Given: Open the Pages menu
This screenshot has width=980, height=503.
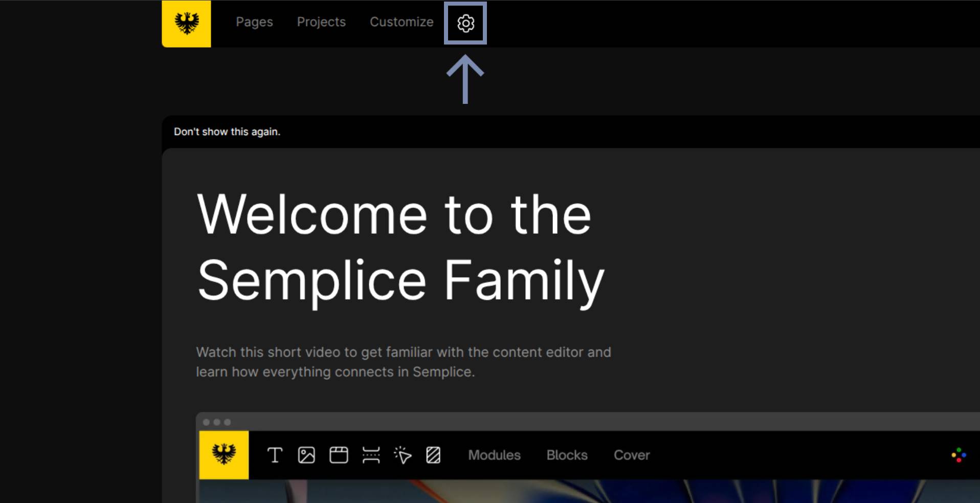Looking at the screenshot, I should click(x=254, y=22).
